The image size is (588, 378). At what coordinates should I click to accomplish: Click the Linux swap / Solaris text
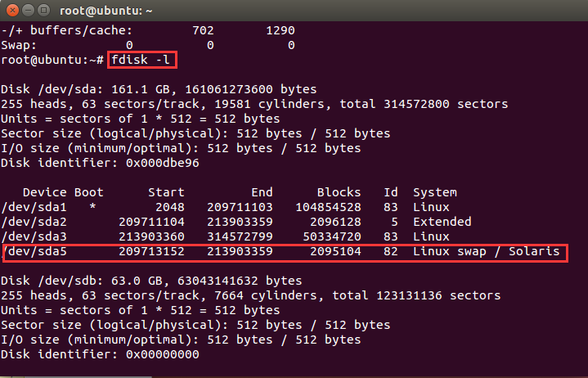pyautogui.click(x=487, y=251)
